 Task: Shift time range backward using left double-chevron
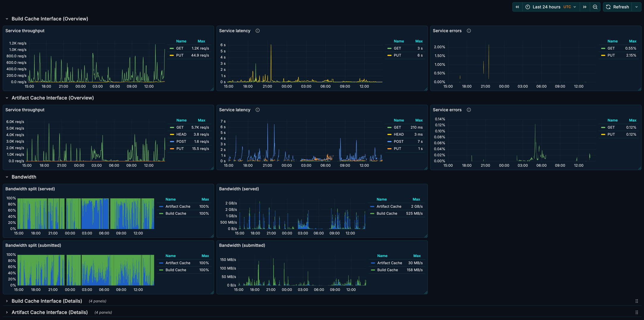(x=517, y=7)
